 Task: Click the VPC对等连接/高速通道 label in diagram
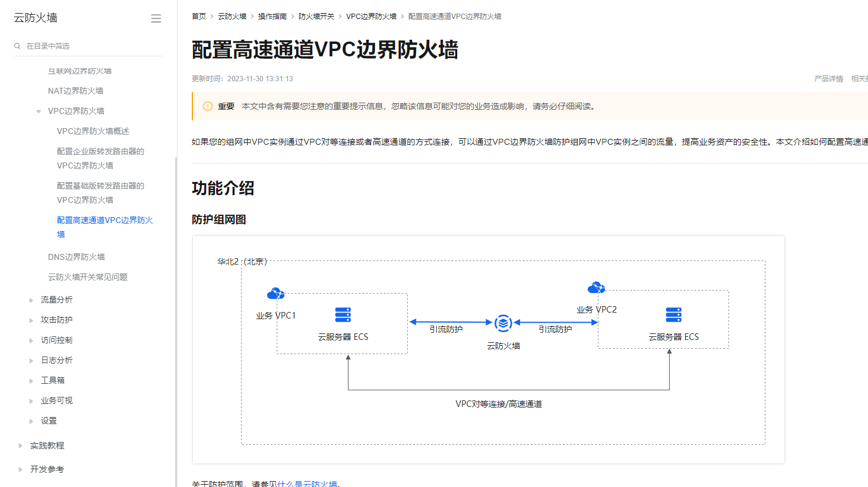(499, 404)
